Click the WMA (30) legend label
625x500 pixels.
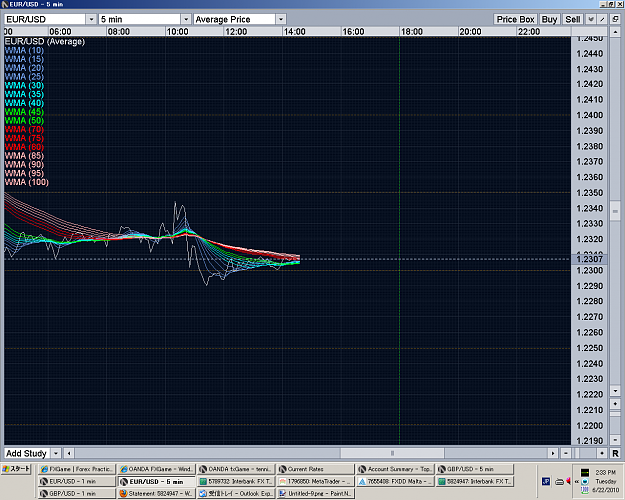tap(24, 85)
